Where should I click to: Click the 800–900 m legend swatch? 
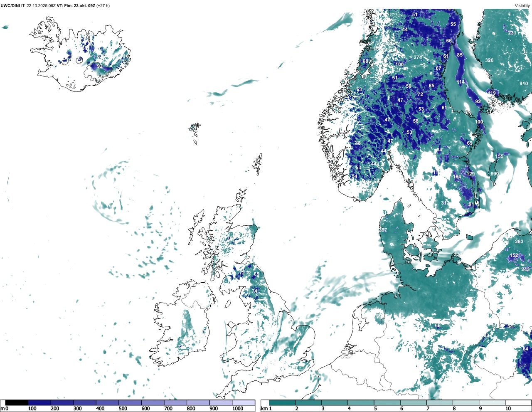click(x=198, y=403)
